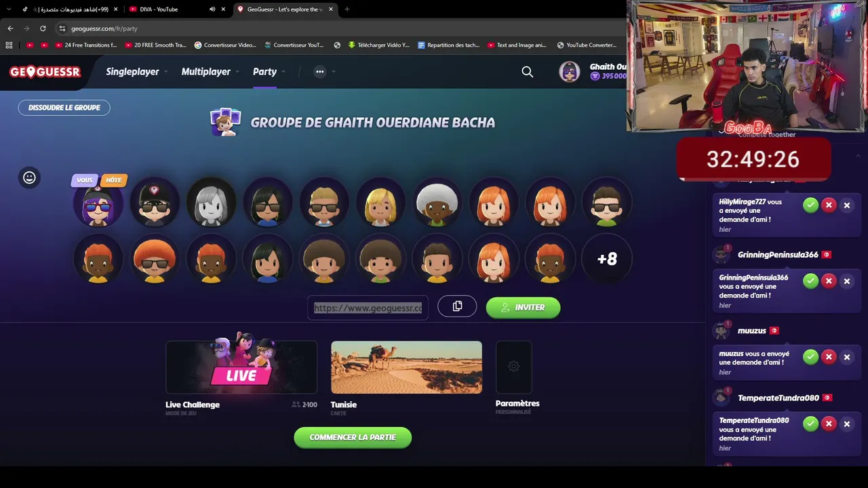The image size is (868, 488).
Task: Open the Paramètres settings card
Action: pyautogui.click(x=514, y=367)
